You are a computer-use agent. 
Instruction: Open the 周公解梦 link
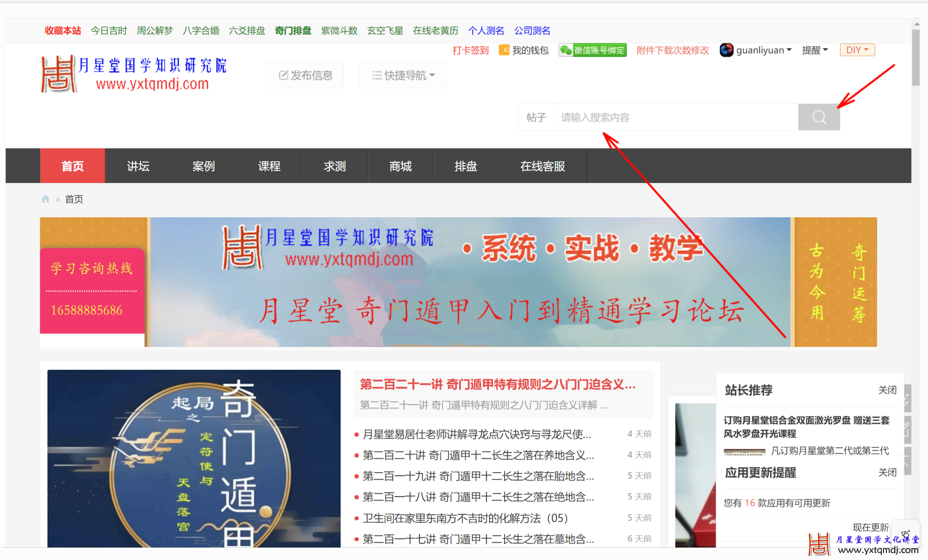[x=155, y=31]
